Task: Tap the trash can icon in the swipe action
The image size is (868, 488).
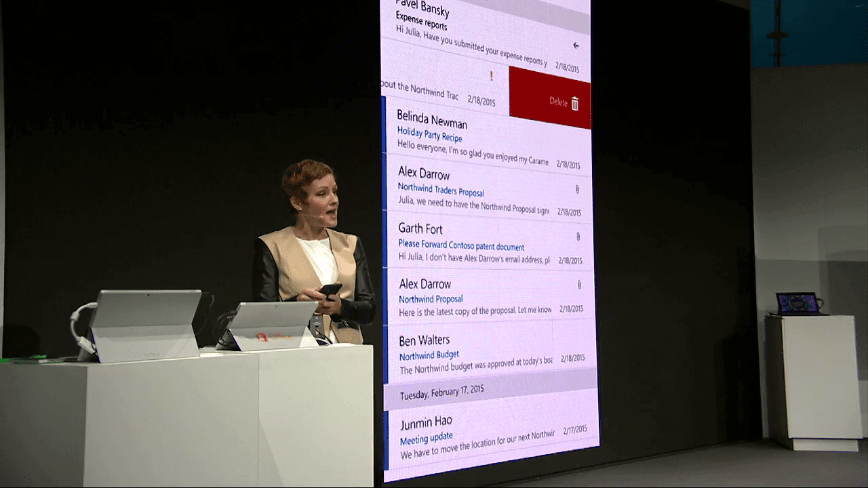Action: (575, 104)
